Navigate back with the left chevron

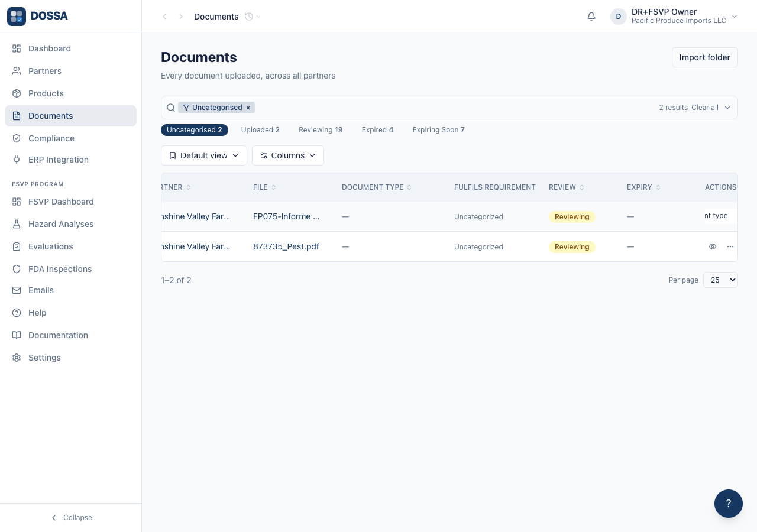click(x=164, y=17)
